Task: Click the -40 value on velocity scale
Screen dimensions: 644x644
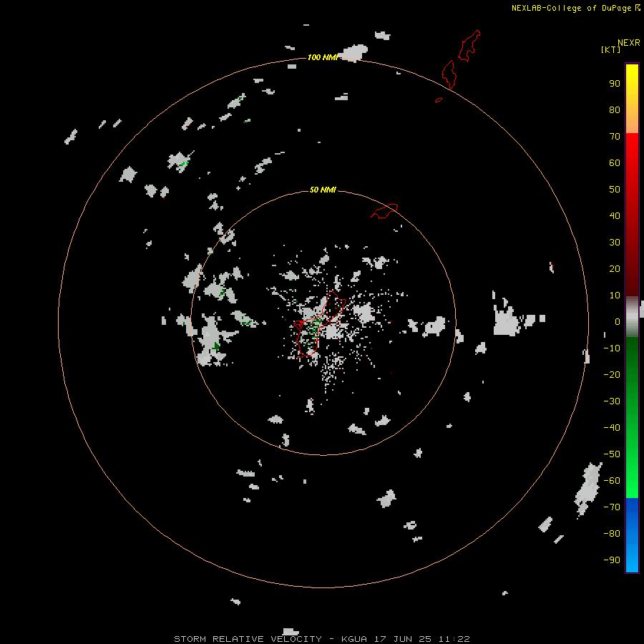Action: [612, 428]
